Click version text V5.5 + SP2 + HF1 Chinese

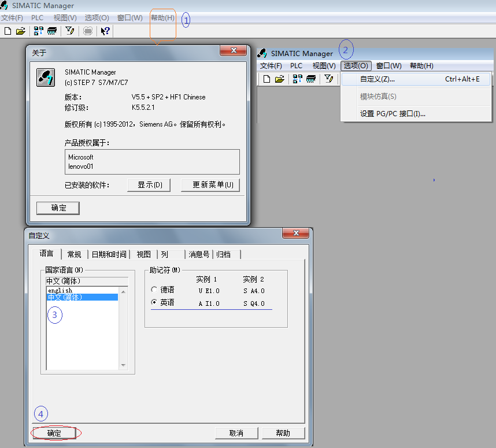click(x=168, y=97)
